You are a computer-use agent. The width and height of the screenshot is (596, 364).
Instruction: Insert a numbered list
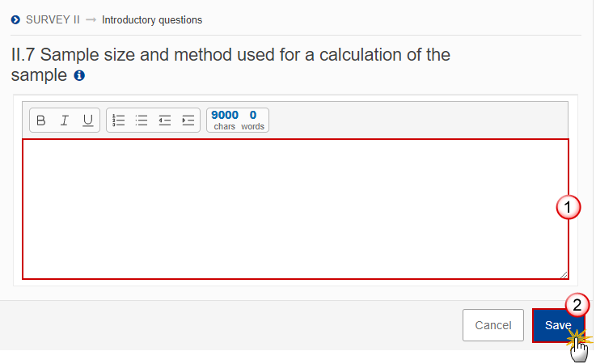click(118, 121)
